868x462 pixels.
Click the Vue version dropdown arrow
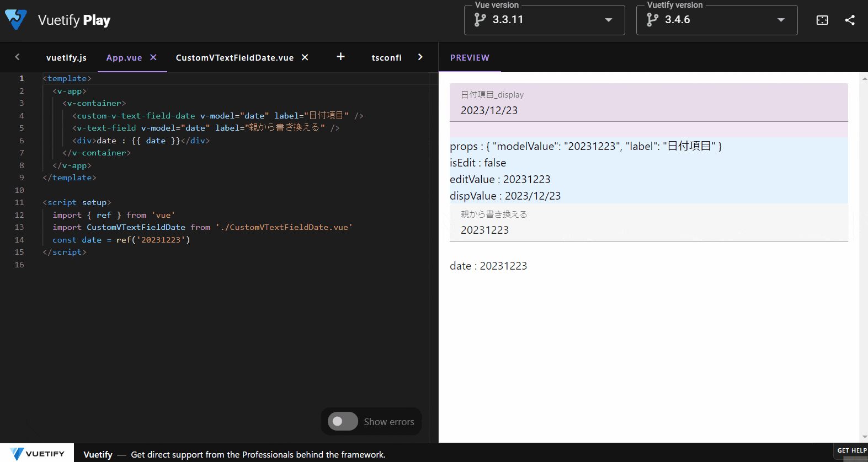point(609,20)
